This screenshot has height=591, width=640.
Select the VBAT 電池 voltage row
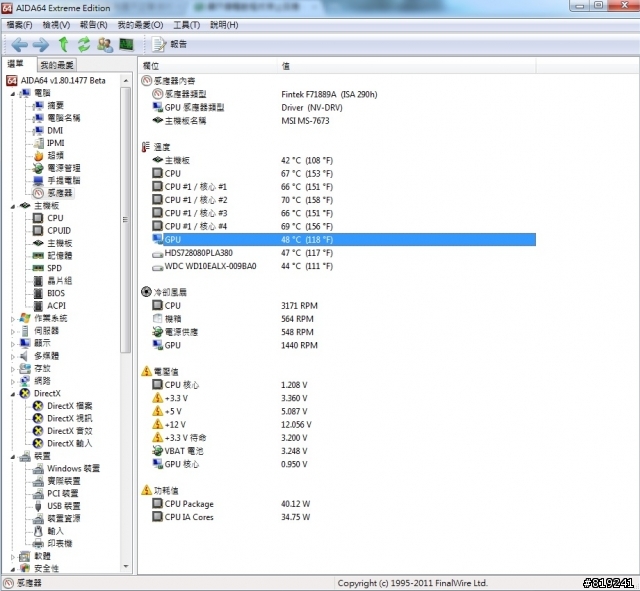(x=344, y=451)
